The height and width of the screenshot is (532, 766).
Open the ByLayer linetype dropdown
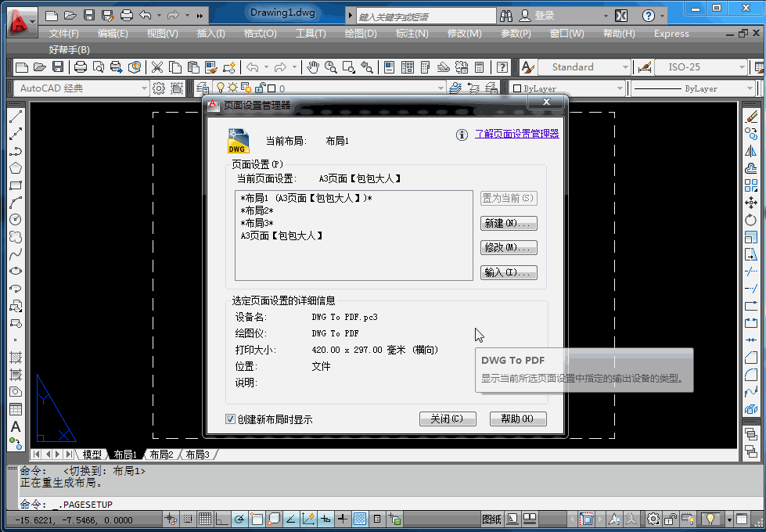(x=694, y=88)
